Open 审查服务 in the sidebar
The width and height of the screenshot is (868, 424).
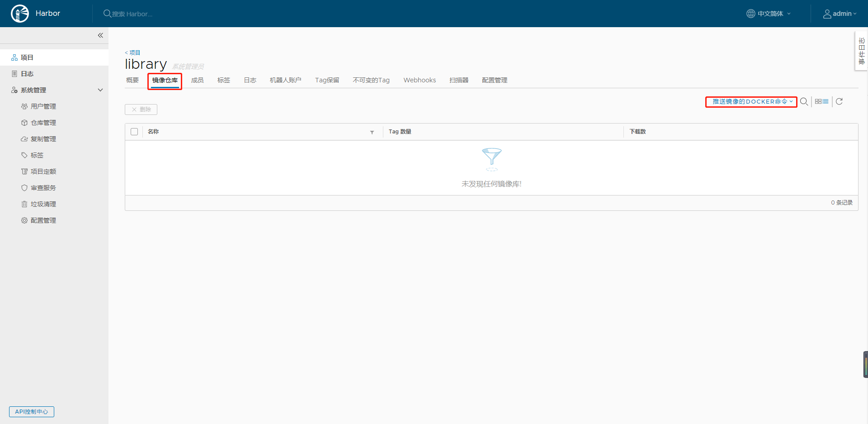[43, 188]
